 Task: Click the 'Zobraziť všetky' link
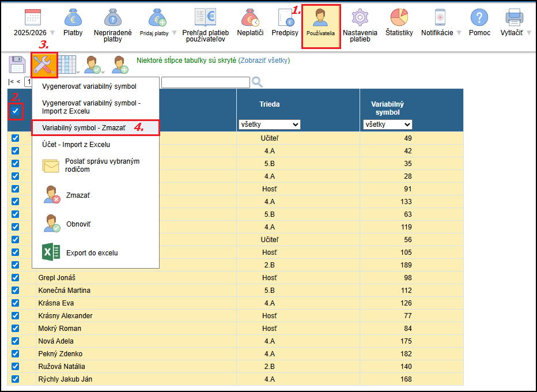pos(264,60)
